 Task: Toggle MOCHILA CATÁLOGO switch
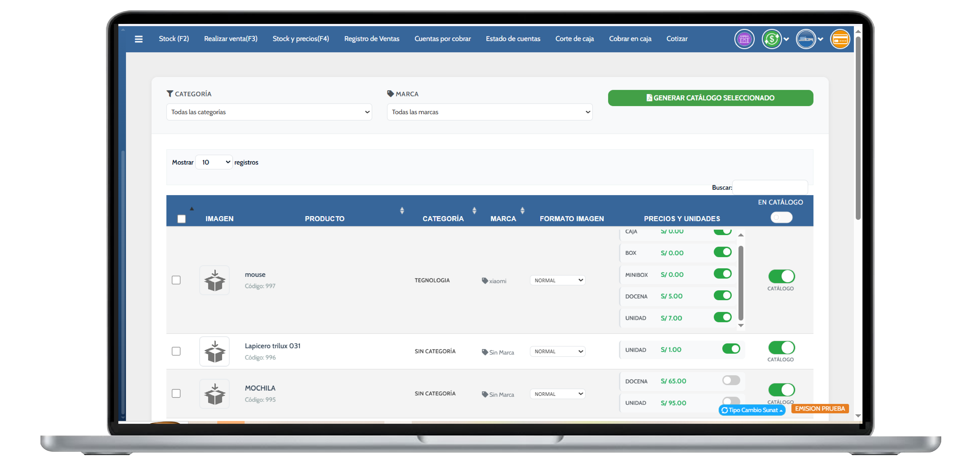coord(781,390)
